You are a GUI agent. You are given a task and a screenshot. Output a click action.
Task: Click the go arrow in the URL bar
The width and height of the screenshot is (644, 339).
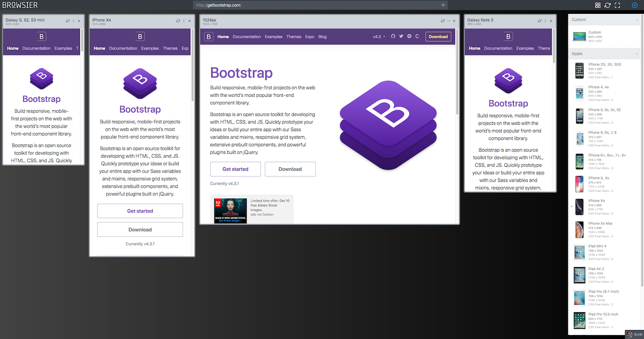[443, 5]
